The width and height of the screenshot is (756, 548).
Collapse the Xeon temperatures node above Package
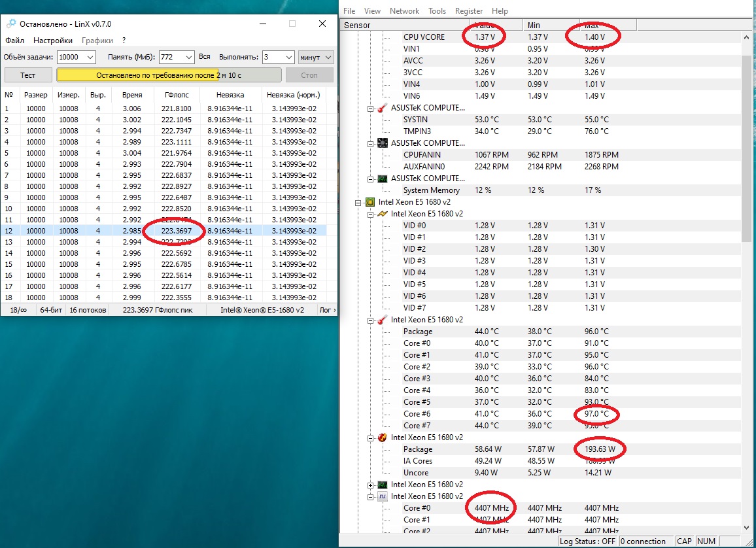pos(370,320)
